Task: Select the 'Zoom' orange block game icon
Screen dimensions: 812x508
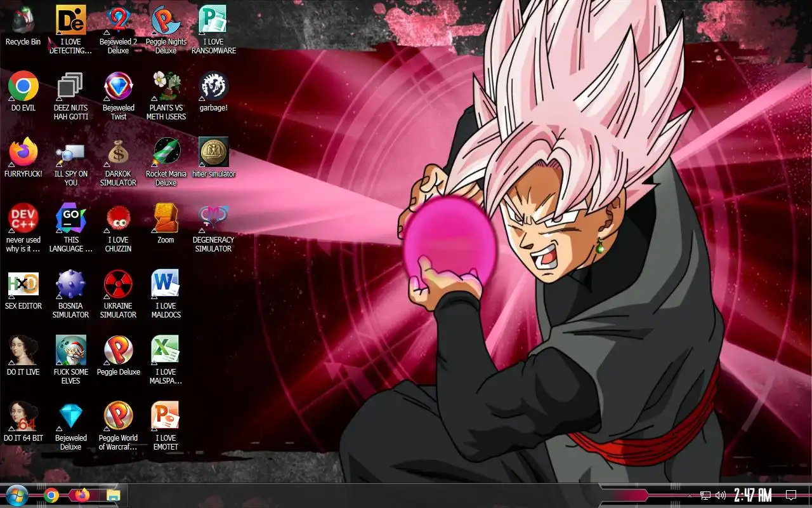Action: (x=166, y=224)
